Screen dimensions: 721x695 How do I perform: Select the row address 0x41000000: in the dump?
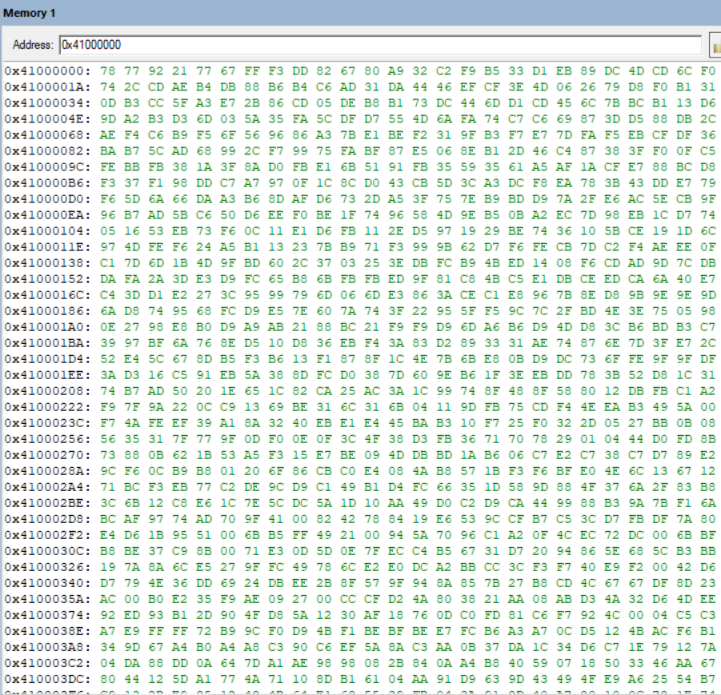[x=48, y=71]
